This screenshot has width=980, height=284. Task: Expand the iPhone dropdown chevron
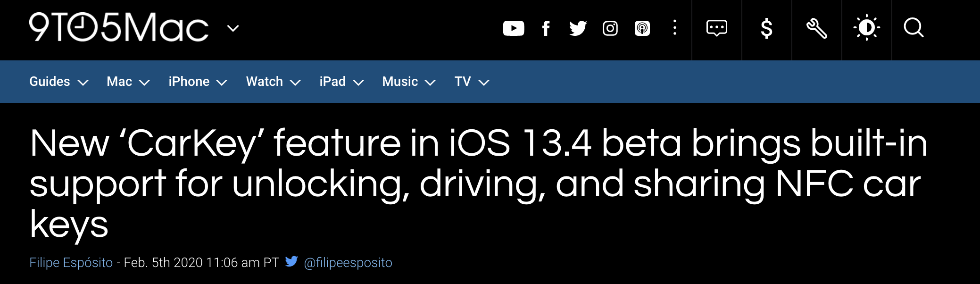pos(222,83)
